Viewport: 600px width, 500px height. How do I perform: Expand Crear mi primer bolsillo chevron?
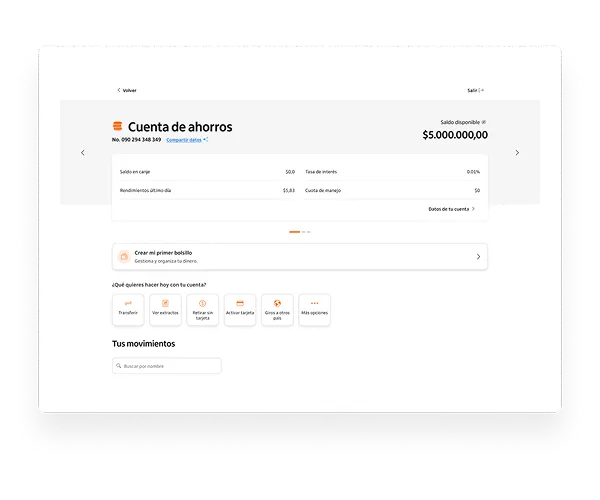click(478, 257)
